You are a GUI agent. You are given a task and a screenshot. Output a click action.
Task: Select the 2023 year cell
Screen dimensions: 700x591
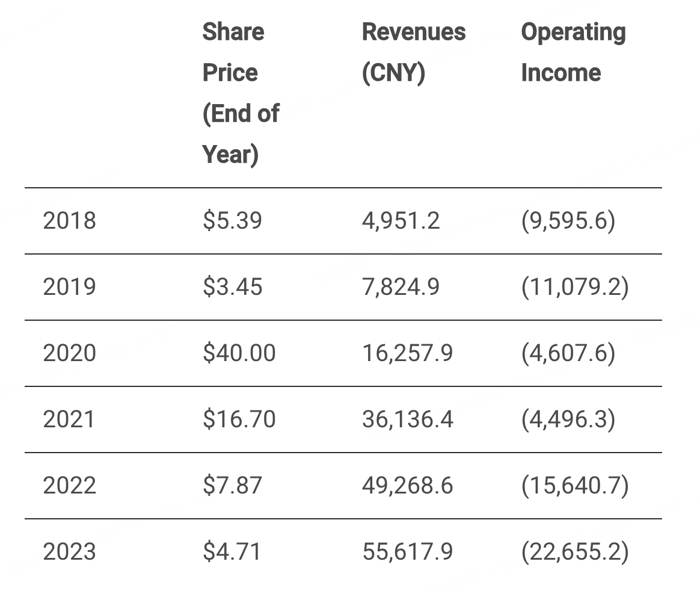[69, 551]
